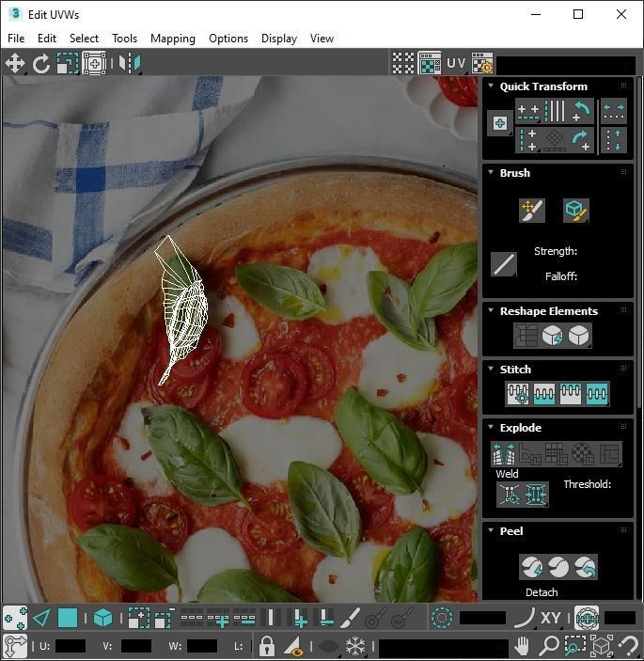Toggle Select By Element XY mode

[103, 618]
